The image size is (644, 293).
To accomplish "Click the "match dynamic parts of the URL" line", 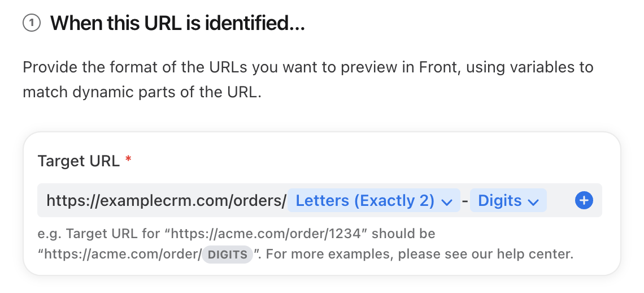I will 142,92.
